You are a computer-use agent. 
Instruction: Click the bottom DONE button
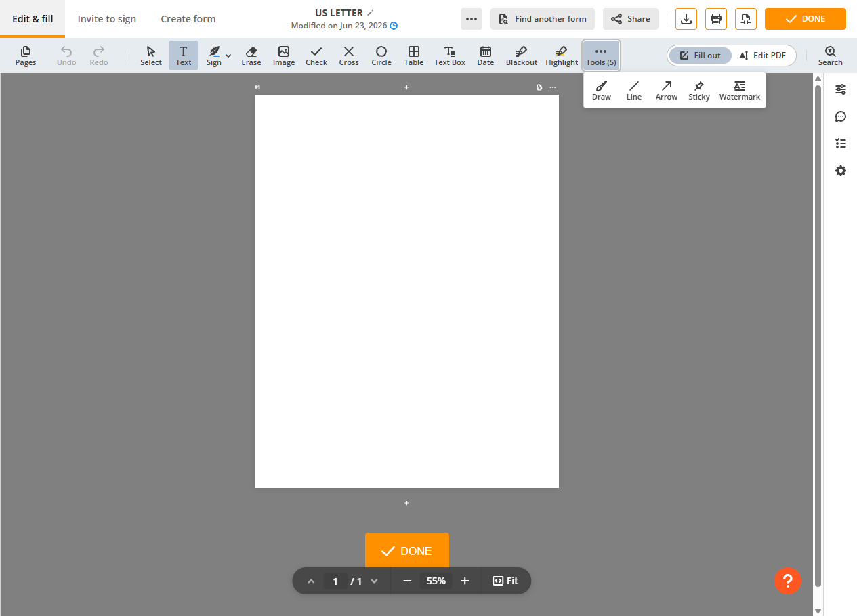click(407, 551)
